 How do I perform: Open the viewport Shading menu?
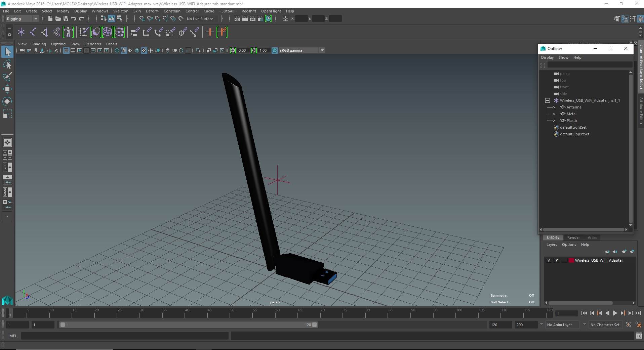(39, 44)
